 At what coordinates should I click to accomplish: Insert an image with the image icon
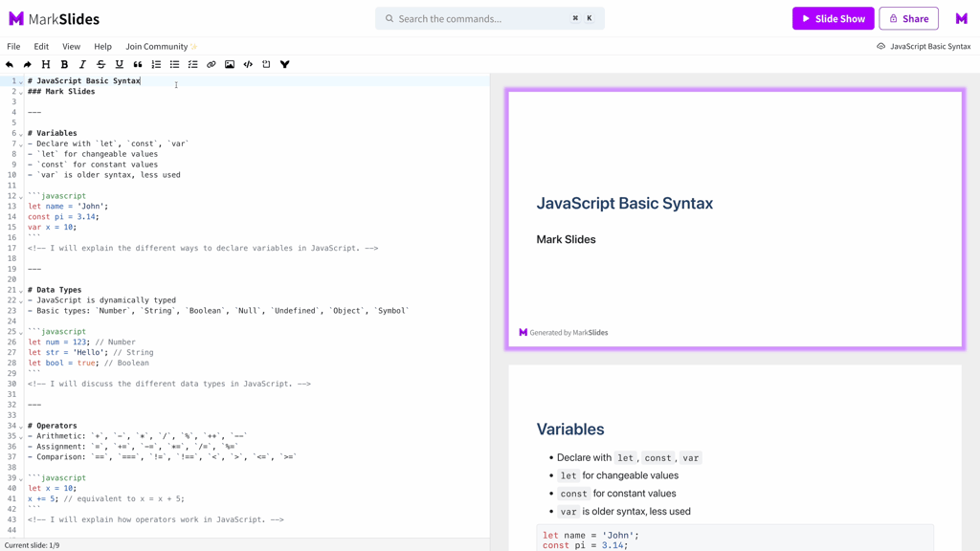[229, 64]
